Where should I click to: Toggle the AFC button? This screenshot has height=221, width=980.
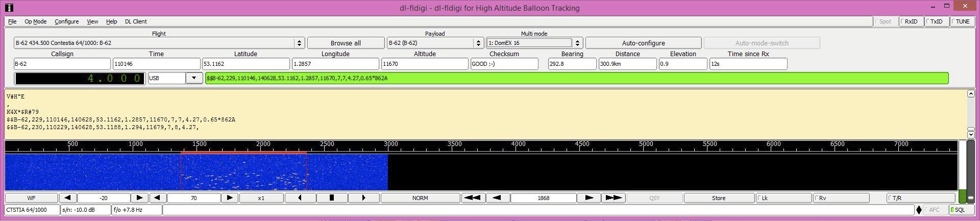[x=936, y=210]
